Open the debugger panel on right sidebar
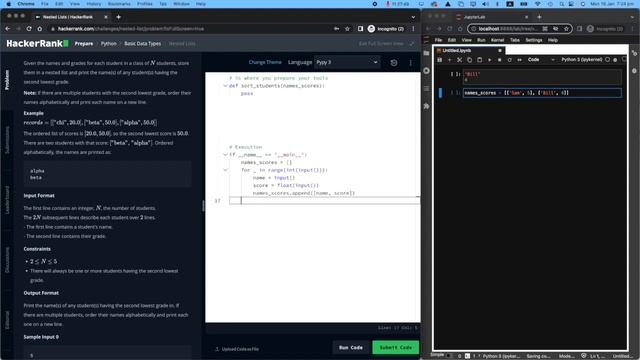The height and width of the screenshot is (360, 640). [x=634, y=71]
